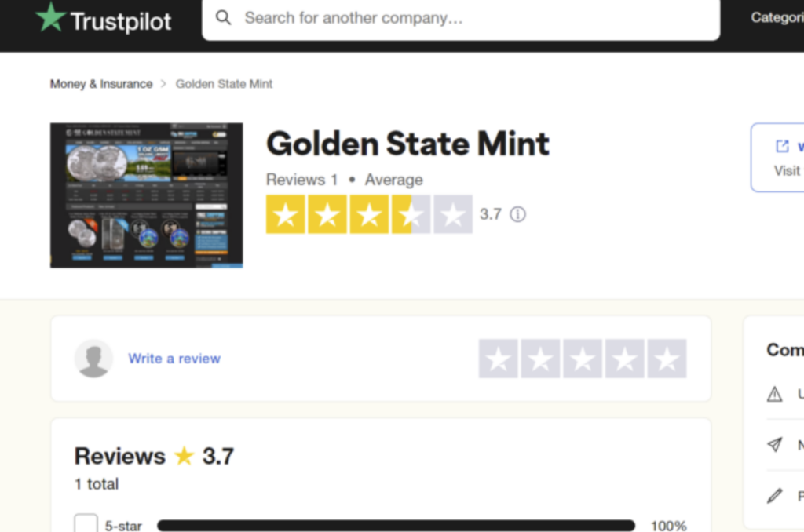Image resolution: width=804 pixels, height=532 pixels.
Task: Click the Trustpilot logo
Action: coord(103,19)
